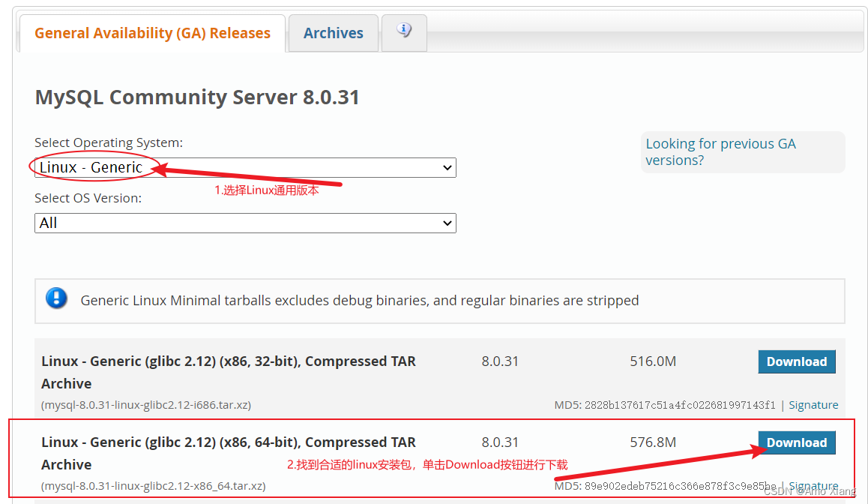The width and height of the screenshot is (868, 504).
Task: Open the Select Operating System dropdown
Action: click(x=245, y=167)
